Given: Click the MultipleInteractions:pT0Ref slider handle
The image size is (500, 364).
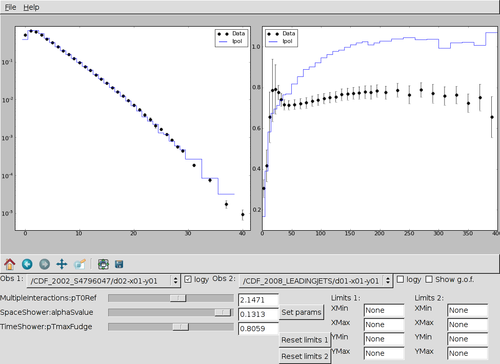Looking at the screenshot, I should 178,298.
